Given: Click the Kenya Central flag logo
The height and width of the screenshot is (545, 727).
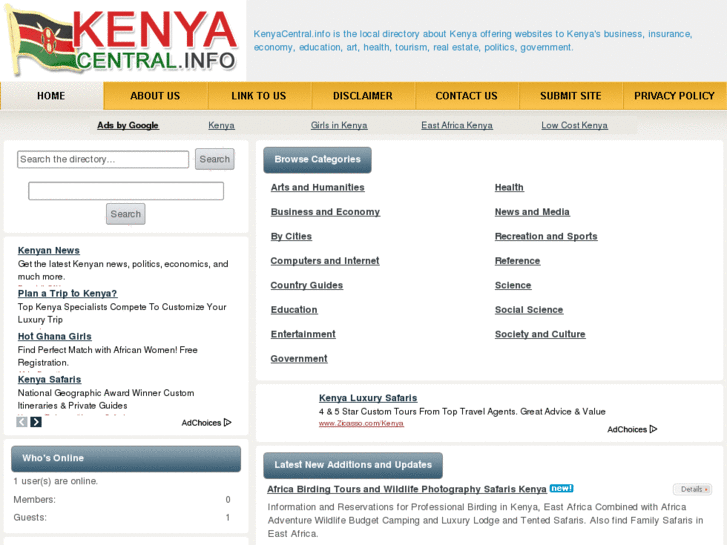Looking at the screenshot, I should point(123,40).
